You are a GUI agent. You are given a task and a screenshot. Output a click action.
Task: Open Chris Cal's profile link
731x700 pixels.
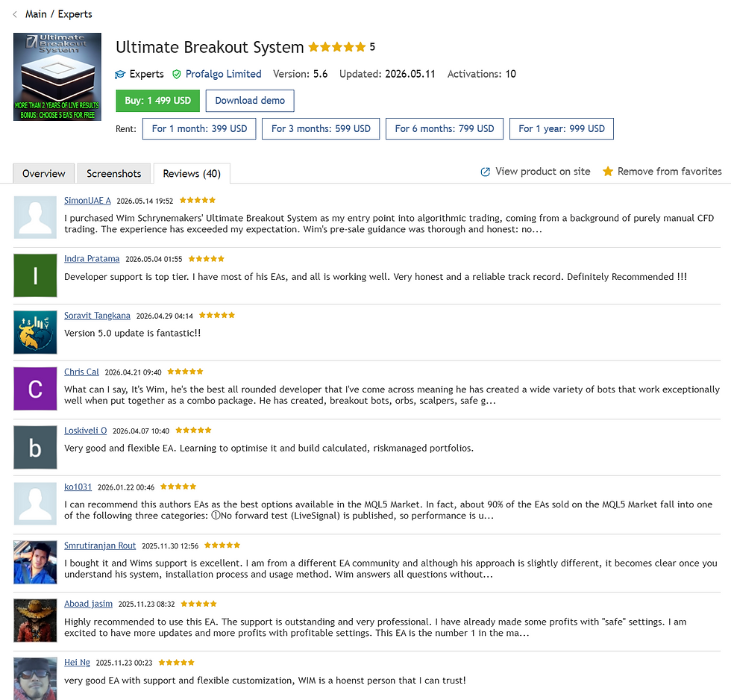click(x=81, y=372)
